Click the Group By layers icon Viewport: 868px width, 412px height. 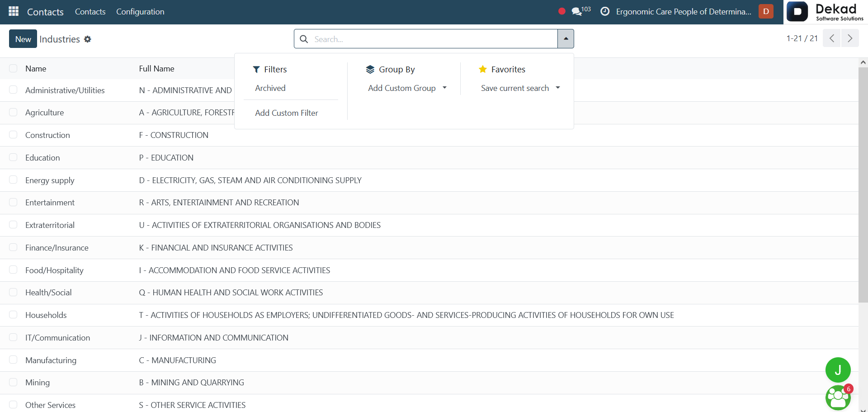[370, 69]
